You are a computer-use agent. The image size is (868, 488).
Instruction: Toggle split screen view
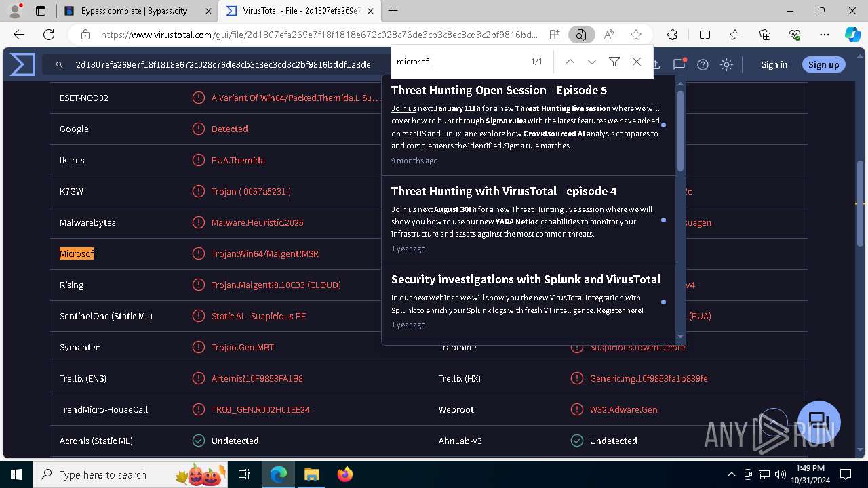pos(705,35)
